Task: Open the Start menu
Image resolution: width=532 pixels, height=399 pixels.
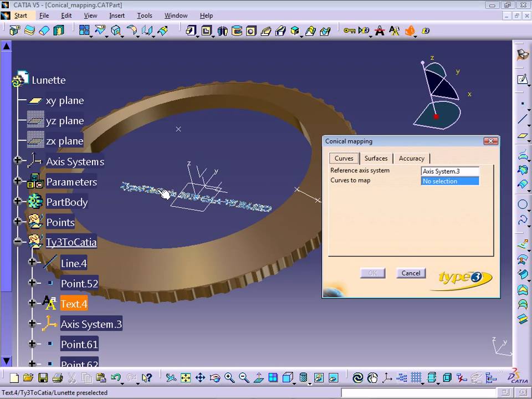Action: [x=21, y=16]
